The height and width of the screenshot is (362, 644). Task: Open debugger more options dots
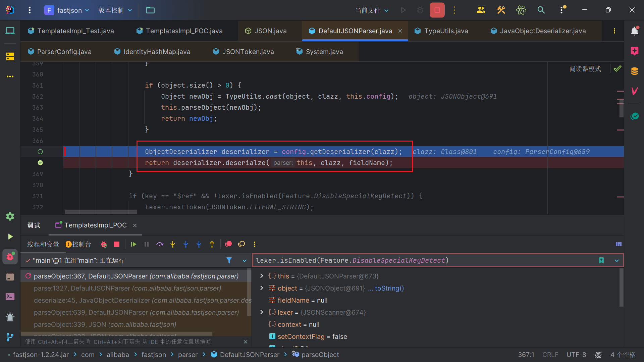click(255, 244)
